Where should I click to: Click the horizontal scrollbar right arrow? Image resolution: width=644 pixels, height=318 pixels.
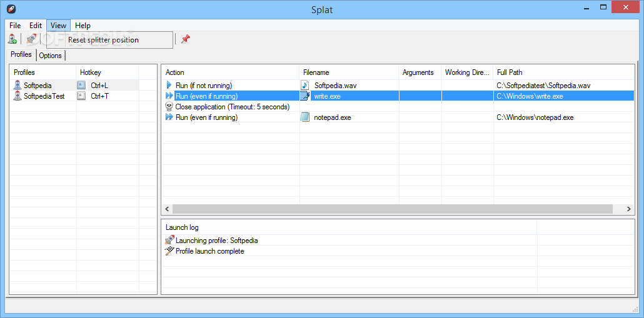click(628, 209)
